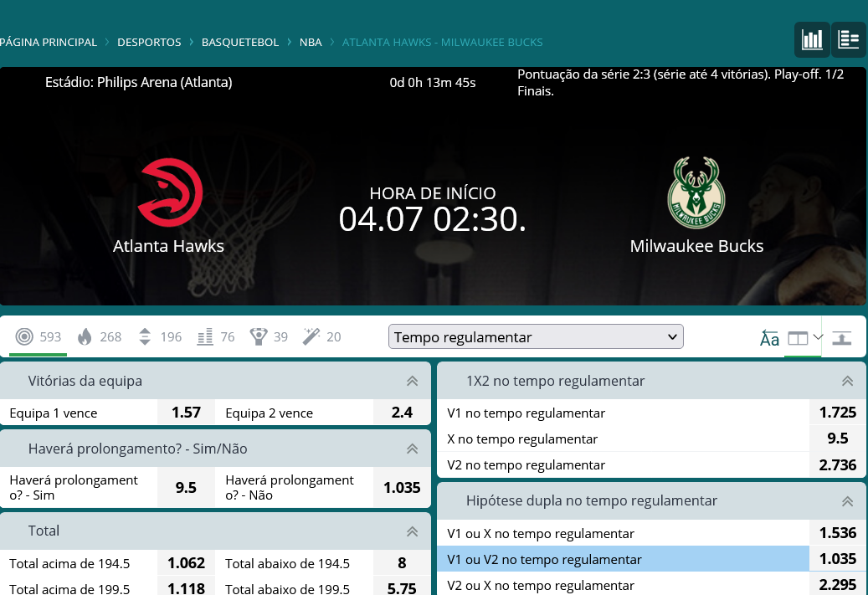Bet V1 no tempo regulamentar at 1.725
Viewport: 868px width, 595px height.
[838, 413]
